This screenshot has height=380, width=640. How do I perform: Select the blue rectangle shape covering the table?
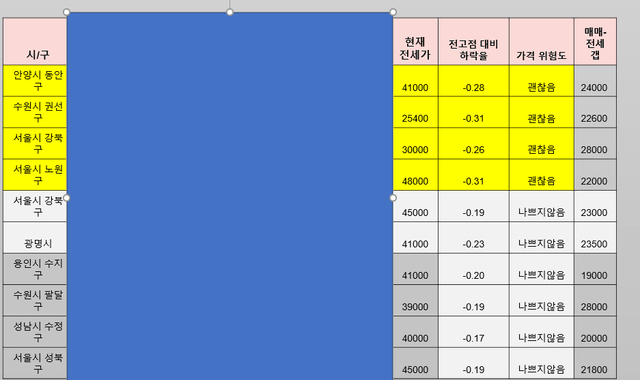coord(230,196)
